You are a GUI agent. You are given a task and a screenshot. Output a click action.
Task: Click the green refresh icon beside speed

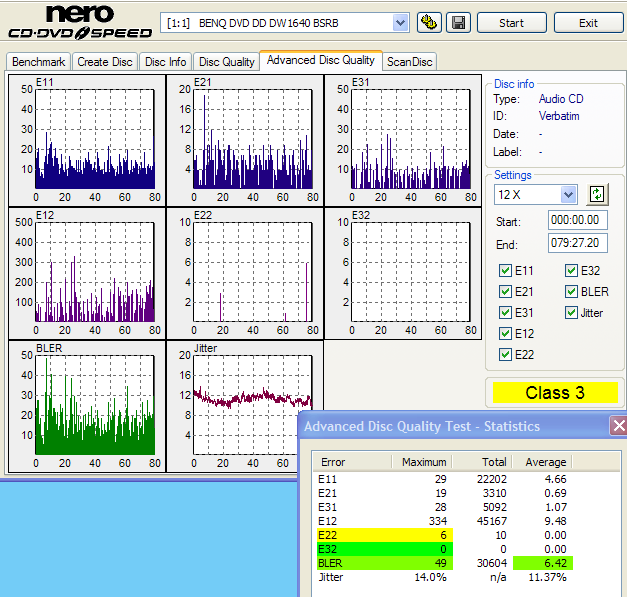[598, 194]
